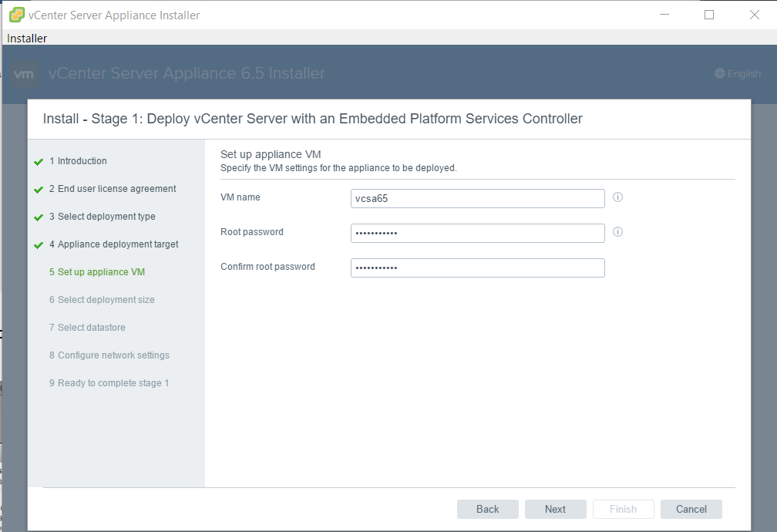The width and height of the screenshot is (777, 532).
Task: Open the English language selector
Action: pos(738,73)
